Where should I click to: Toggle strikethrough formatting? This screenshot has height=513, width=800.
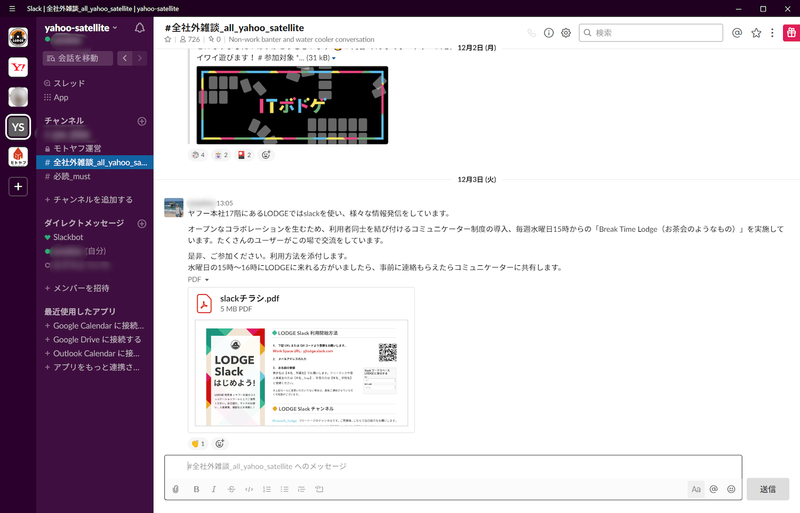231,489
